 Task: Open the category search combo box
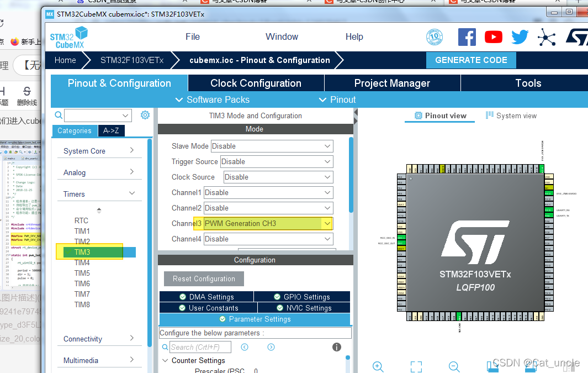98,115
